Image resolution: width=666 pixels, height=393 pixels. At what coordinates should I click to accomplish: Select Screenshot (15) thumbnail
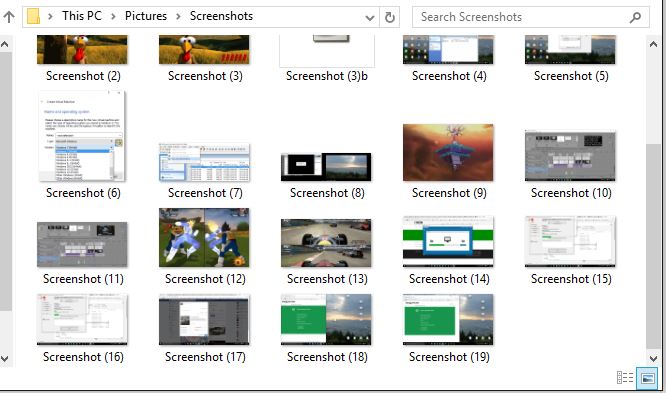click(570, 241)
